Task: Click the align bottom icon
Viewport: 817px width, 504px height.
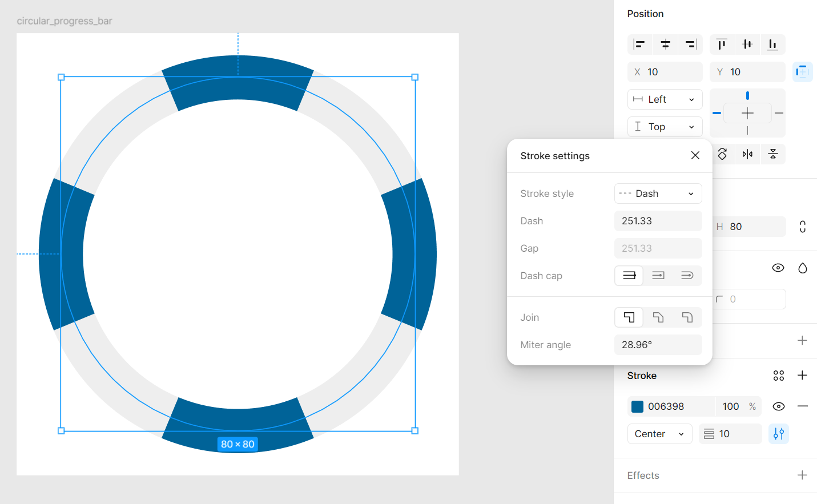Action: click(x=772, y=45)
